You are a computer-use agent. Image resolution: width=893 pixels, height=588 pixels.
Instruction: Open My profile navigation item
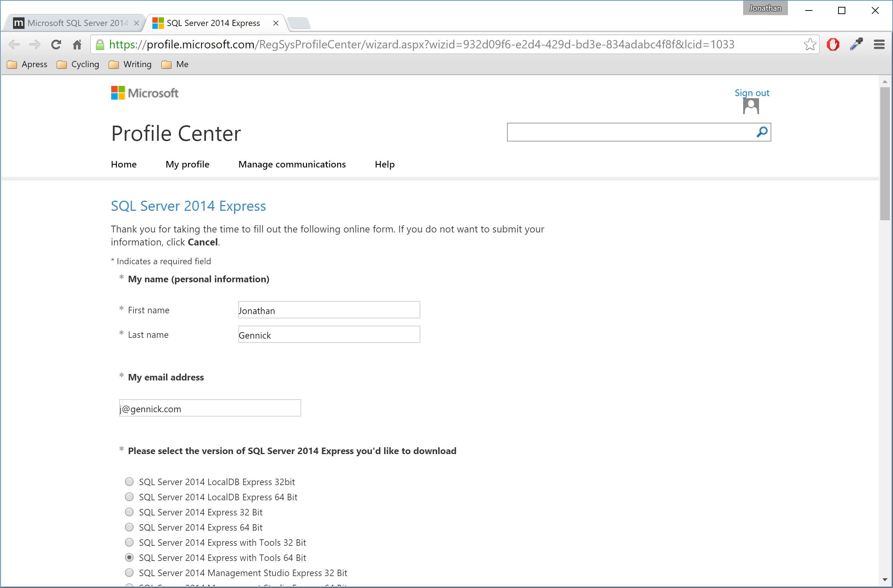click(x=188, y=164)
